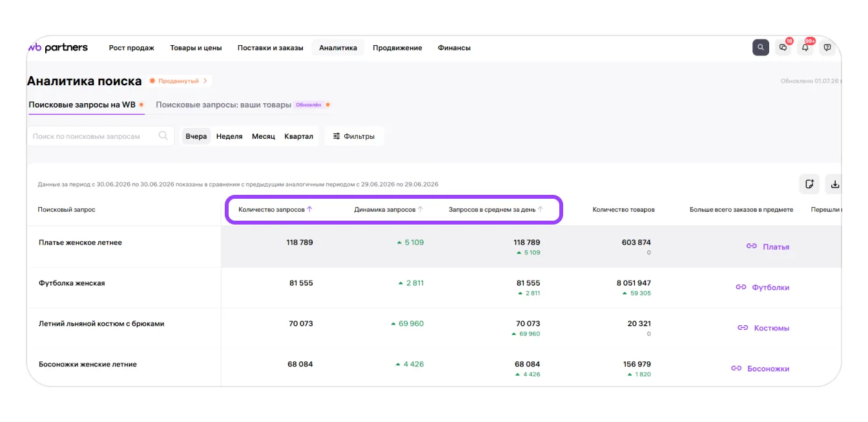Click product count 8 051 947
The height and width of the screenshot is (422, 868).
pyautogui.click(x=634, y=283)
